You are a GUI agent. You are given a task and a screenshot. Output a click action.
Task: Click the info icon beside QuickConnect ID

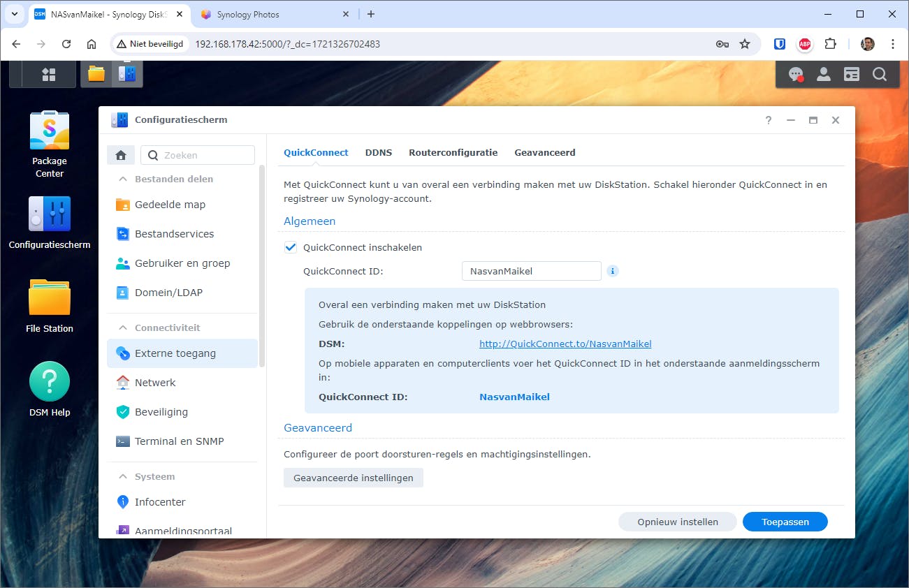tap(613, 271)
